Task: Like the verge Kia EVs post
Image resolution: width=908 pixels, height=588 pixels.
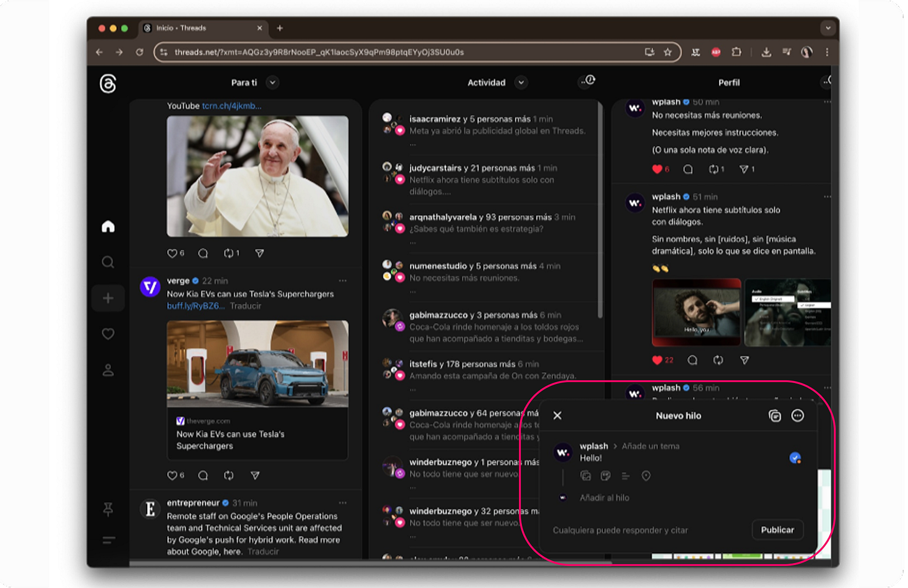Action: point(173,475)
